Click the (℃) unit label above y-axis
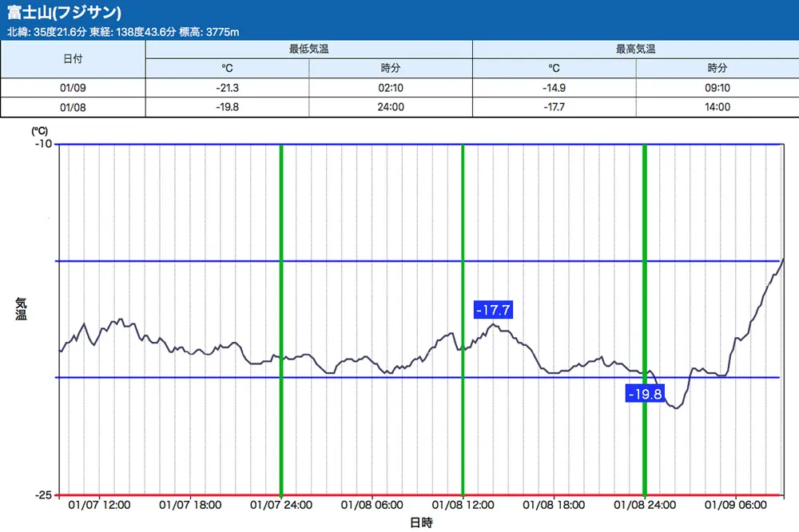The image size is (799, 532). pos(40,131)
